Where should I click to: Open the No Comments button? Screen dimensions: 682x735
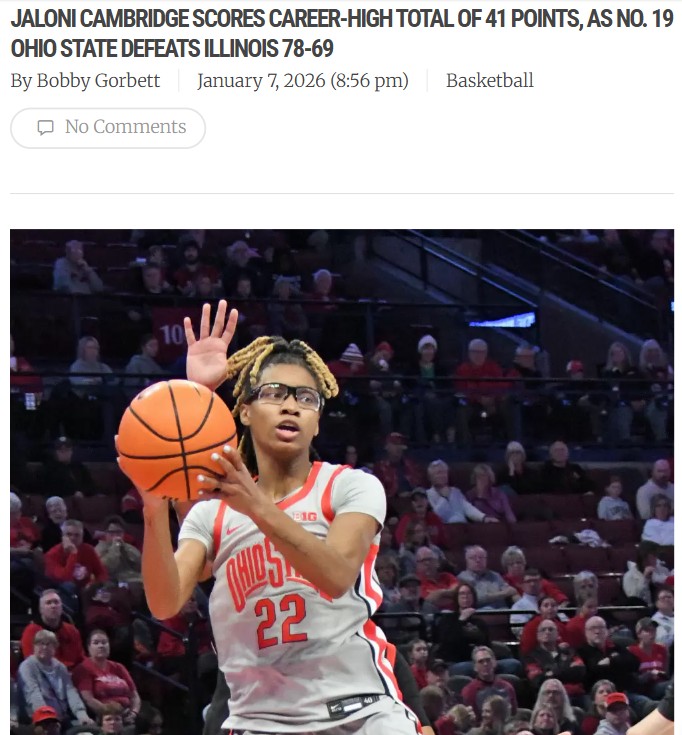[x=108, y=128]
